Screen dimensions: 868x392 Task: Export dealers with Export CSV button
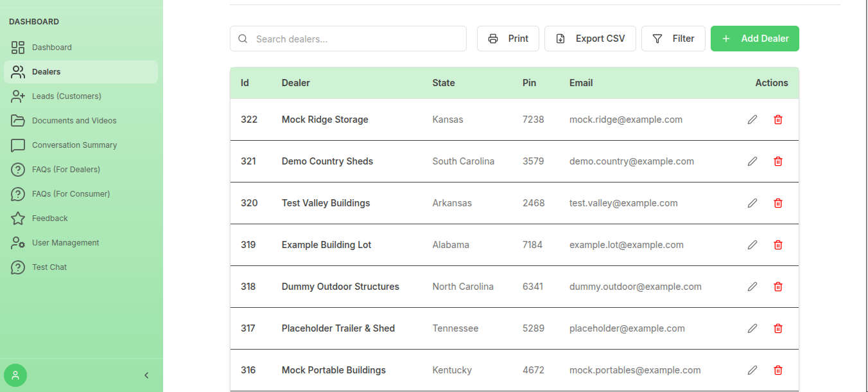click(x=590, y=39)
